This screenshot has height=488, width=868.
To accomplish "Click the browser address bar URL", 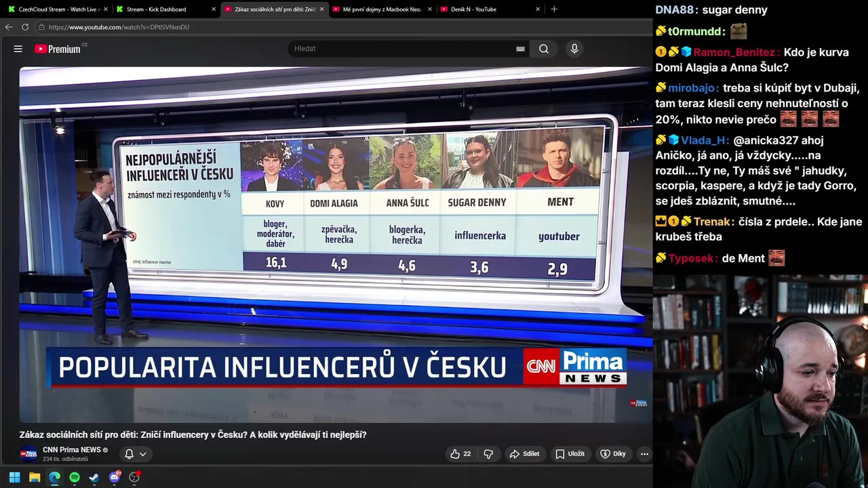I will [x=119, y=27].
